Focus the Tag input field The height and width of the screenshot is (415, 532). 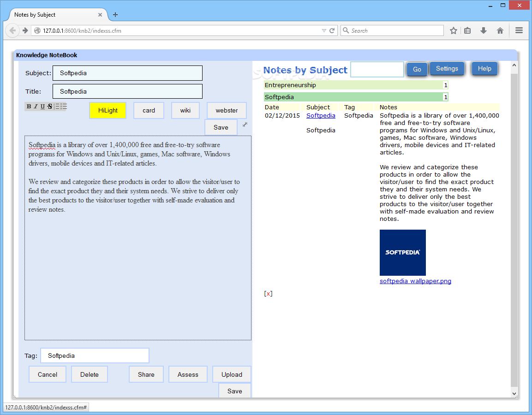pos(95,356)
